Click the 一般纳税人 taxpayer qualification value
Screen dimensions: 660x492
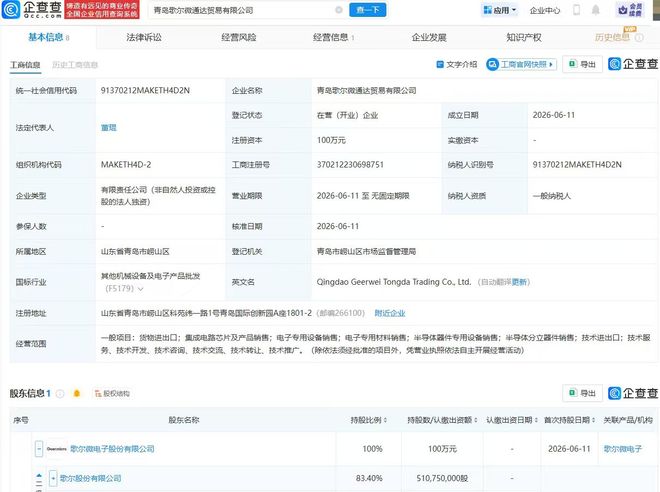[x=551, y=196]
